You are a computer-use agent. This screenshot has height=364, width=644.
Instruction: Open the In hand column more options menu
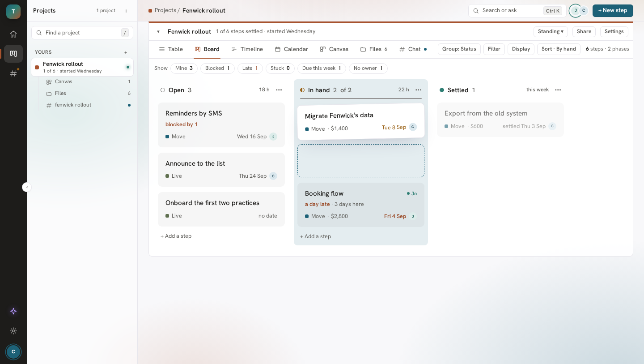point(419,90)
